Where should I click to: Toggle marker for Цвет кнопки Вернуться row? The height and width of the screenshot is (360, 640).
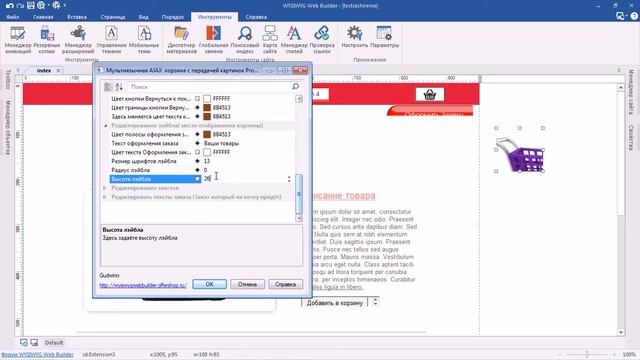pos(198,99)
